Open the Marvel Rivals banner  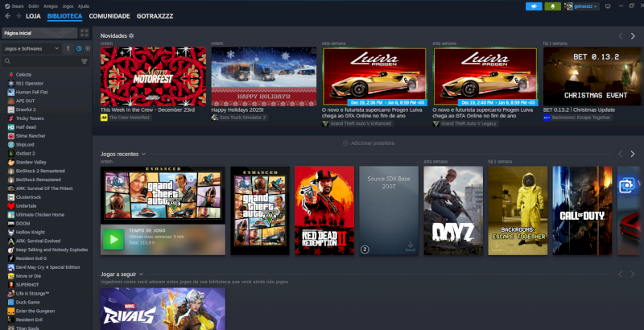click(163, 308)
